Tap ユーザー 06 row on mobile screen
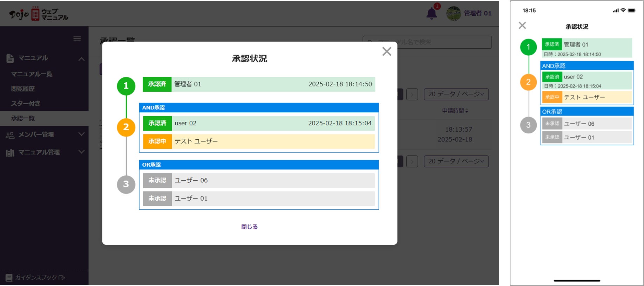The height and width of the screenshot is (286, 644). click(x=587, y=124)
